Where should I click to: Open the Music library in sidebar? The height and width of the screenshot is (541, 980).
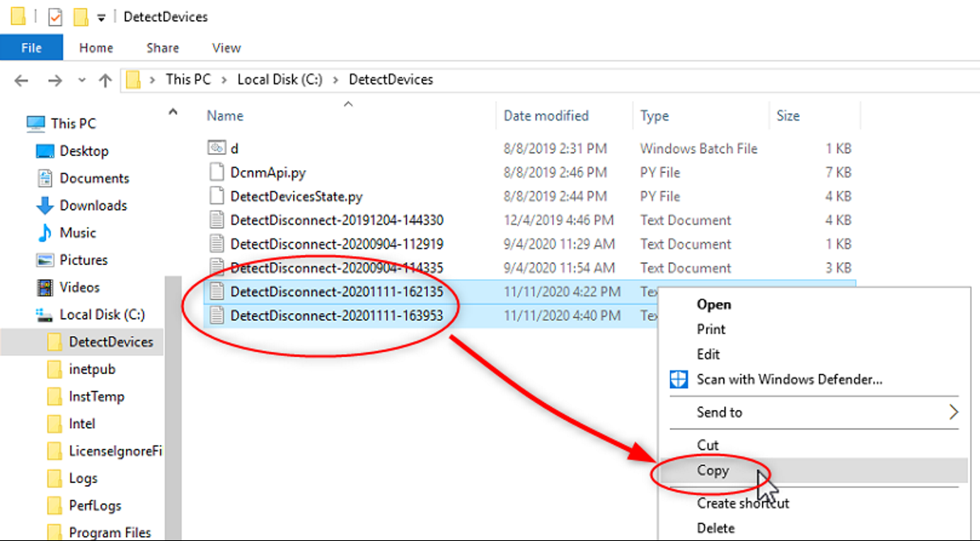pos(77,233)
